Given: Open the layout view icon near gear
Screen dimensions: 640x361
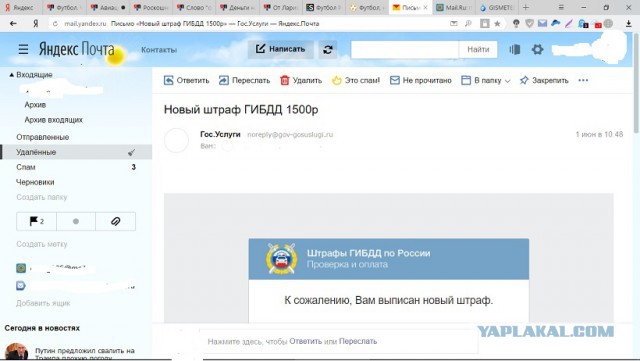Looking at the screenshot, I should [x=515, y=49].
